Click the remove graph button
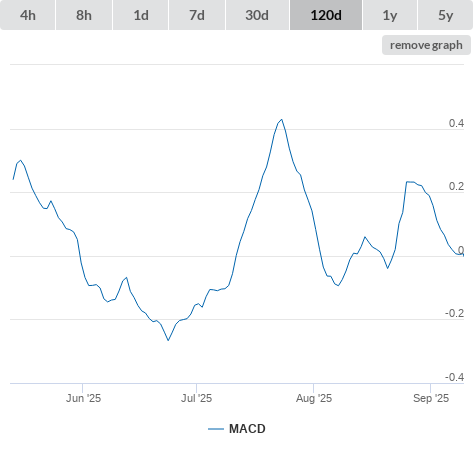This screenshot has height=455, width=474. pyautogui.click(x=426, y=45)
